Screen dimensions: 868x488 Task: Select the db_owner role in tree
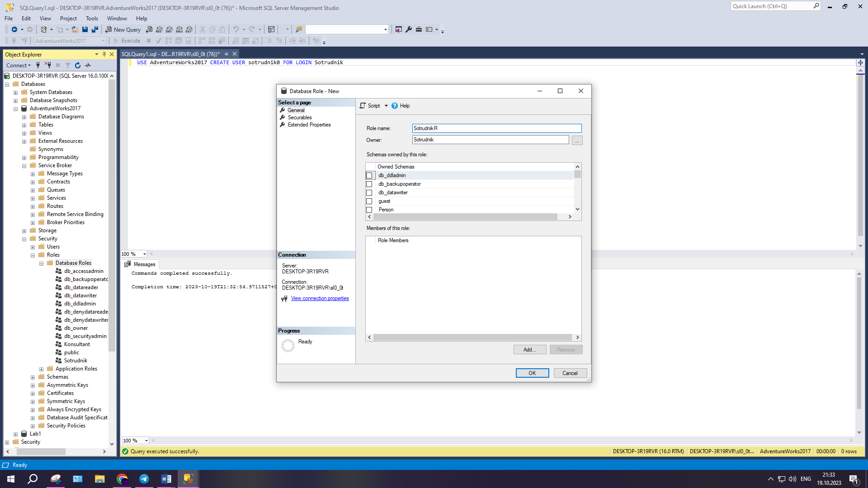coord(76,328)
